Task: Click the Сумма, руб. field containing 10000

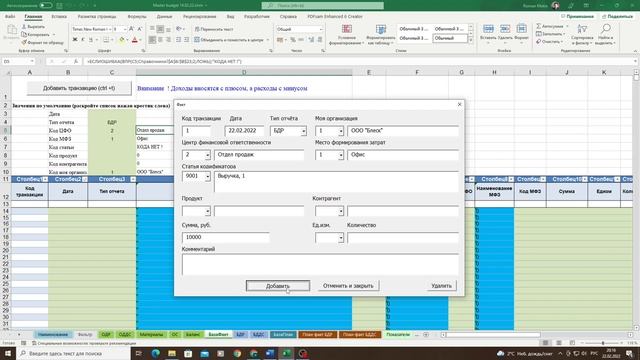Action: (225, 237)
